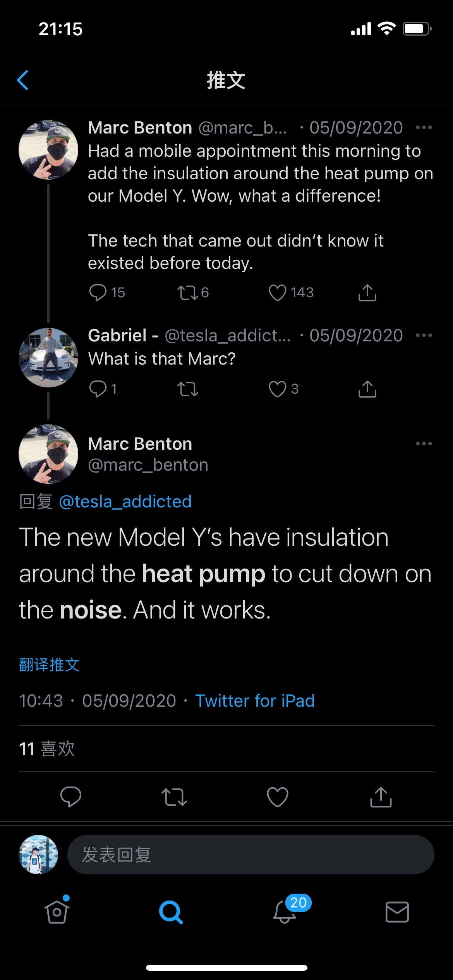Tap the translate tweet link
The width and height of the screenshot is (453, 980).
pos(49,665)
